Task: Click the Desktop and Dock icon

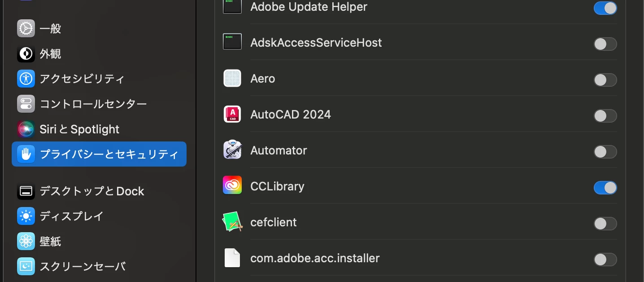Action: [26, 191]
